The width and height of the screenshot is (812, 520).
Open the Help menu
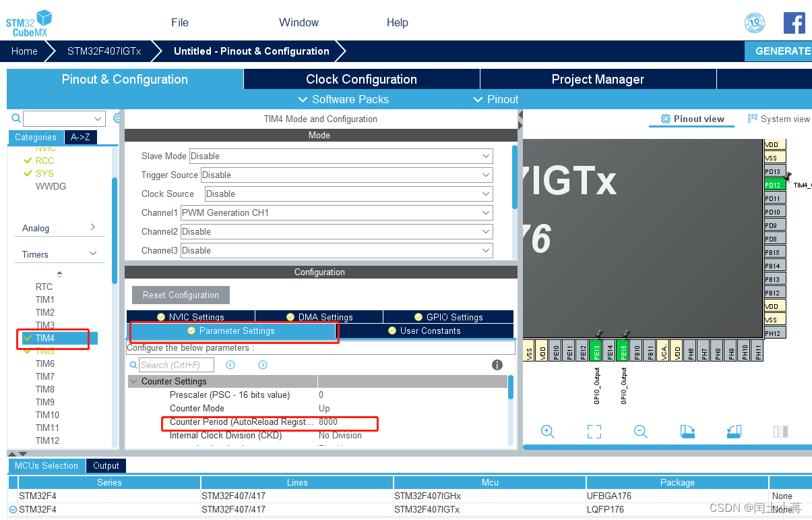[398, 22]
